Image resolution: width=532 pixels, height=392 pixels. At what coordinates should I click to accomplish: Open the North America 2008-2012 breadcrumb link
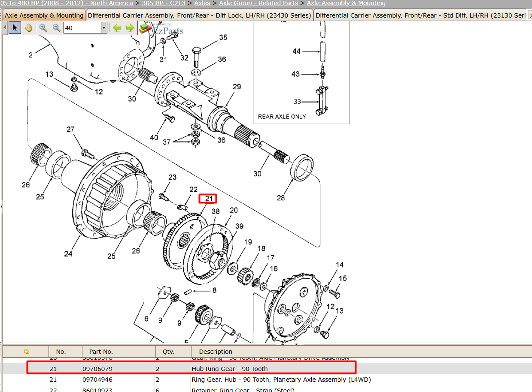(67, 3)
